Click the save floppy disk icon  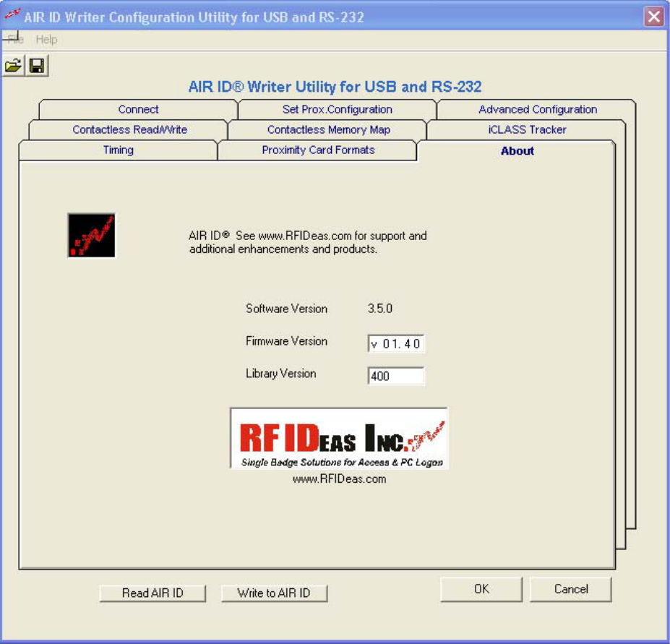(37, 65)
